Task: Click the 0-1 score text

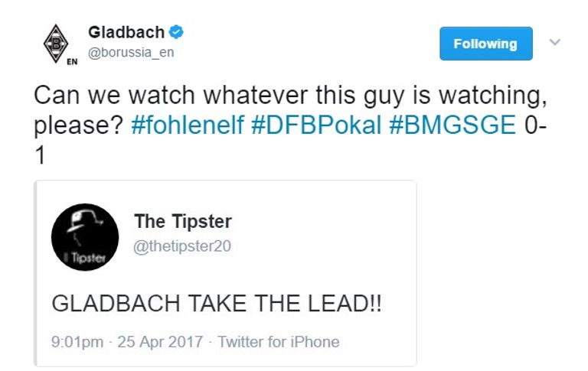Action: point(534,125)
